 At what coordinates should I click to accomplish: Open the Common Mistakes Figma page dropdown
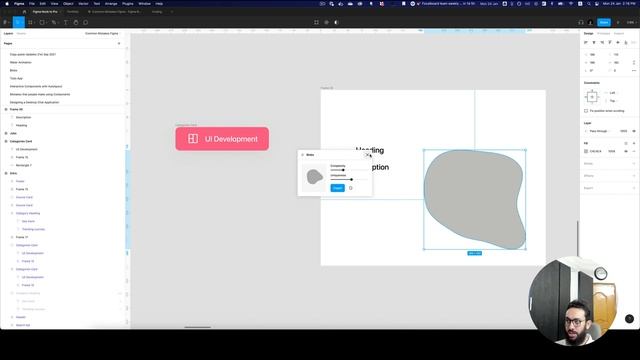(102, 33)
